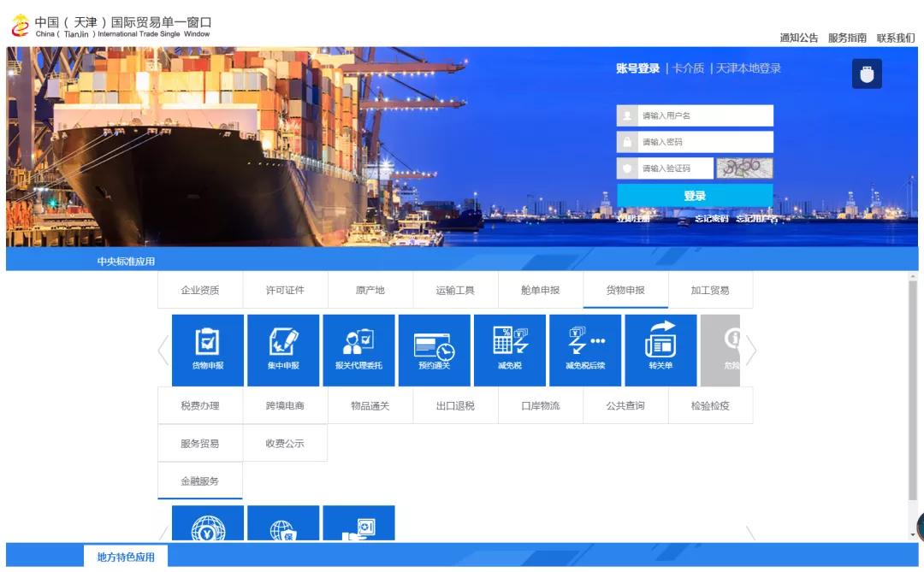The height and width of the screenshot is (572, 924).
Task: Select the 货物申报 category tab
Action: pyautogui.click(x=625, y=290)
